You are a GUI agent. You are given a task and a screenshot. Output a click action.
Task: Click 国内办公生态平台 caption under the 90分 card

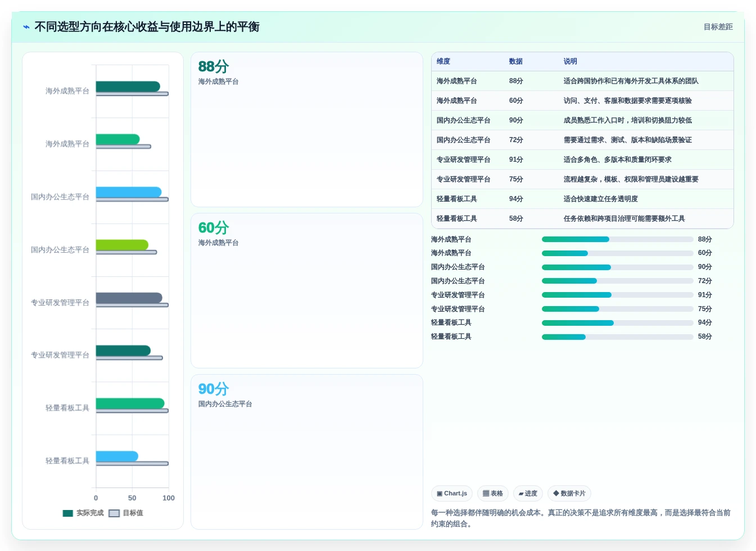tap(225, 404)
